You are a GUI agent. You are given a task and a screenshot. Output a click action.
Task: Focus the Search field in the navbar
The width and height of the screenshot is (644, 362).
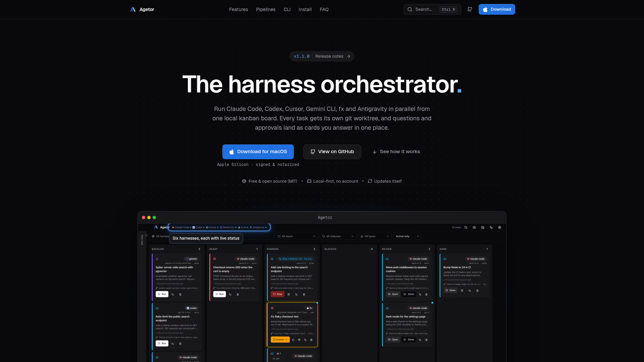tap(432, 9)
